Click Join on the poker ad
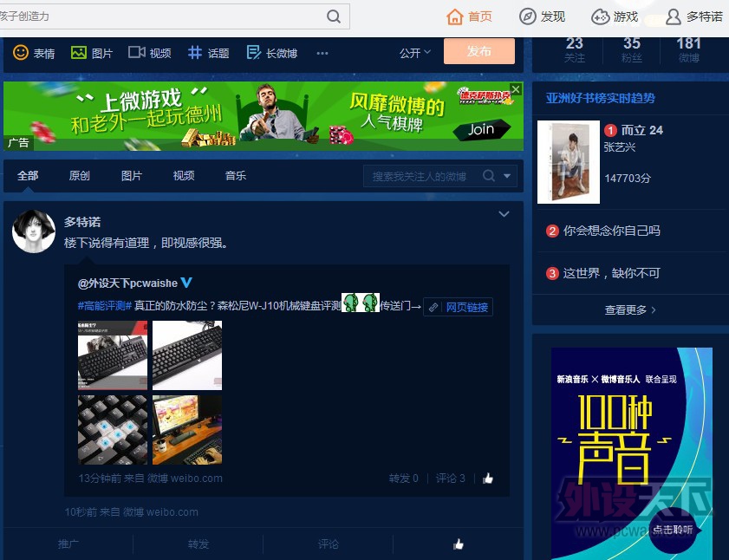The height and width of the screenshot is (560, 729). 481,129
